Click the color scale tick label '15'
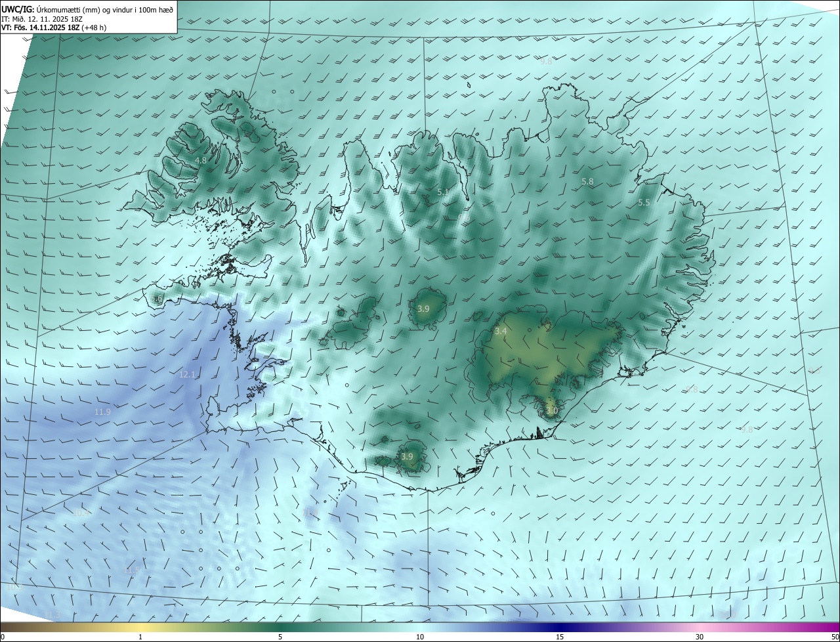The width and height of the screenshot is (840, 642). (x=560, y=637)
